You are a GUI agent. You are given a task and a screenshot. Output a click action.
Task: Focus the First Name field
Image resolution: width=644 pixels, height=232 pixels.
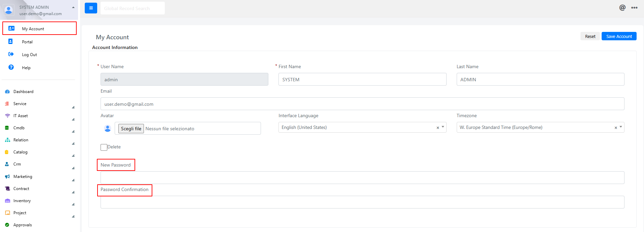(x=362, y=79)
